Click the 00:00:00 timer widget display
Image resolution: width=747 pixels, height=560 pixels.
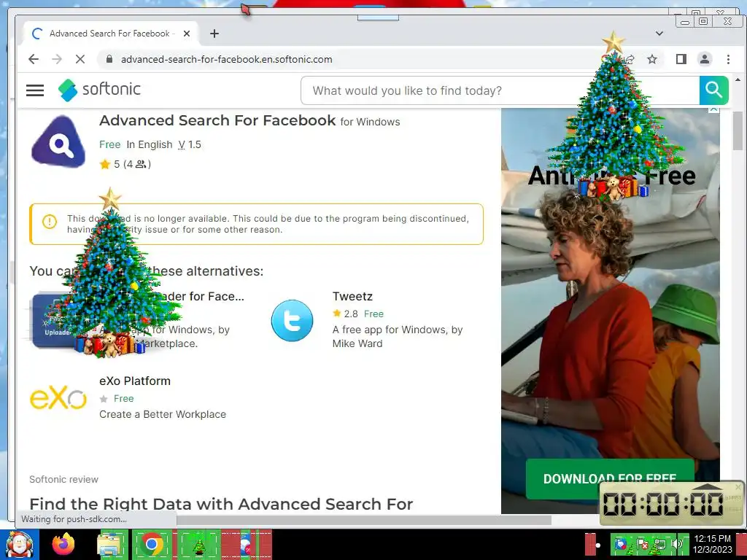click(663, 503)
